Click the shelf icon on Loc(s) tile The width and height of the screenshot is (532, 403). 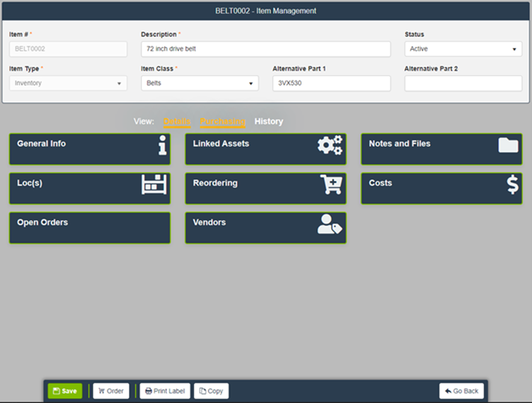tap(154, 185)
